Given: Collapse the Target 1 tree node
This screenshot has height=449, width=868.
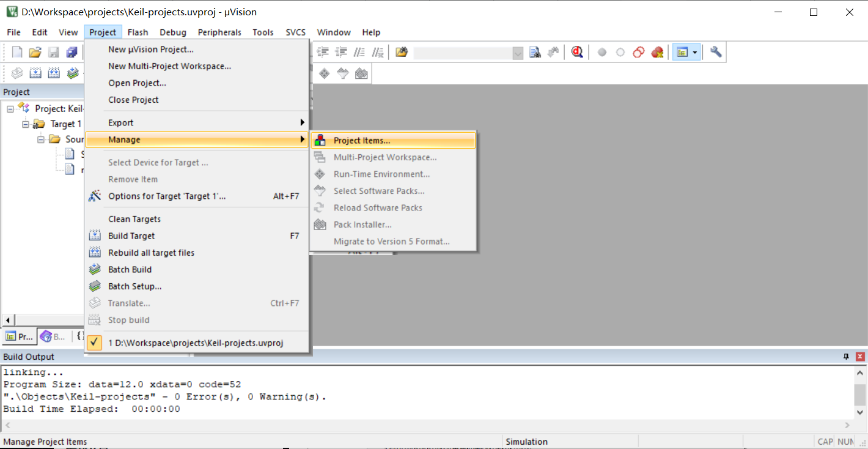Looking at the screenshot, I should [x=26, y=124].
